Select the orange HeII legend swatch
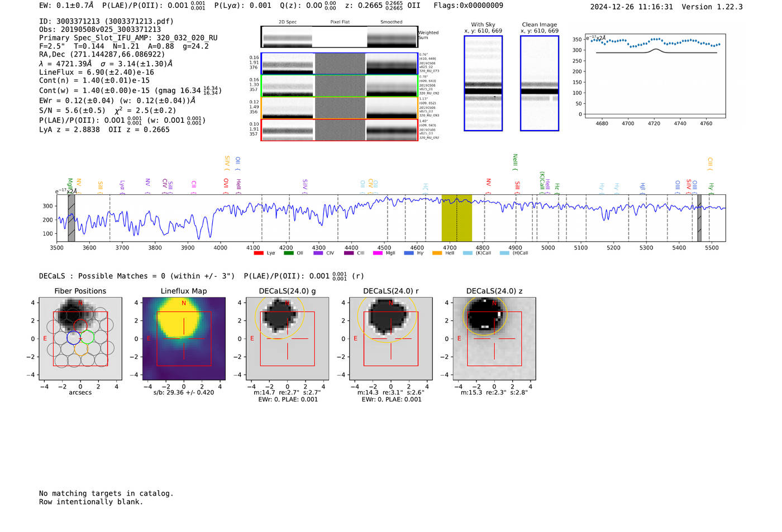 coord(437,253)
